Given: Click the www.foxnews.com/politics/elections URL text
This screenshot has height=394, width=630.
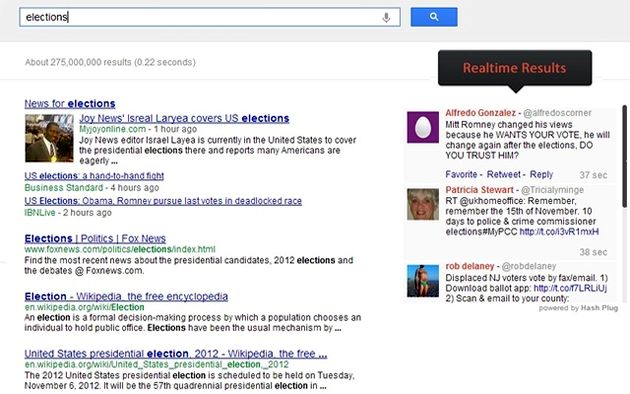Looking at the screenshot, I should click(x=120, y=249).
